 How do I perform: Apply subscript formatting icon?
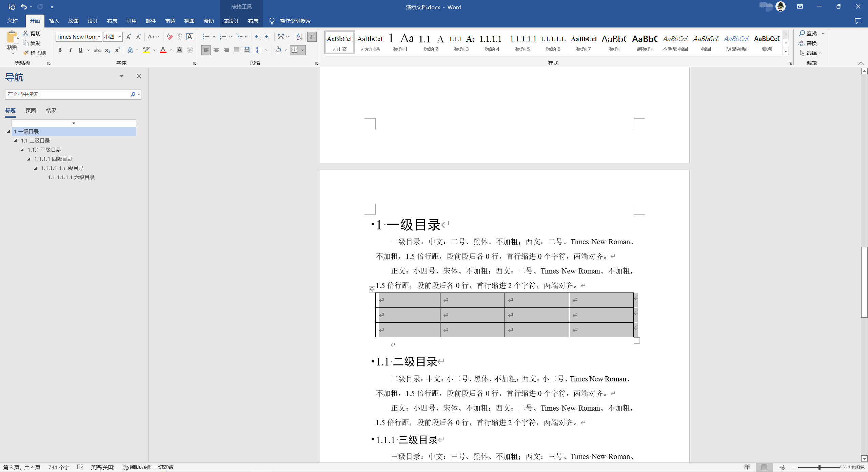click(x=107, y=50)
